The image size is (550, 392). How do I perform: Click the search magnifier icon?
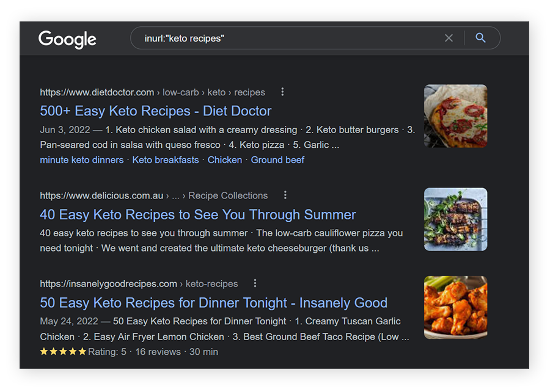482,38
